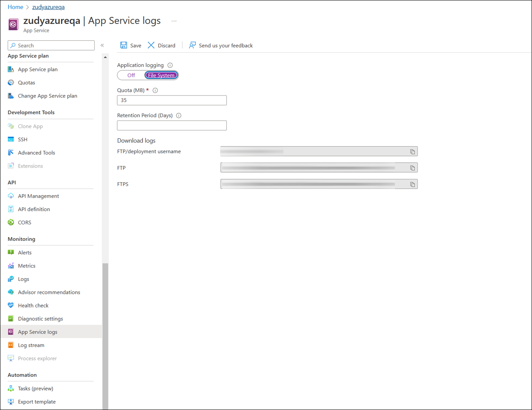
Task: Open the ellipsis menu beside the page title
Action: (174, 21)
